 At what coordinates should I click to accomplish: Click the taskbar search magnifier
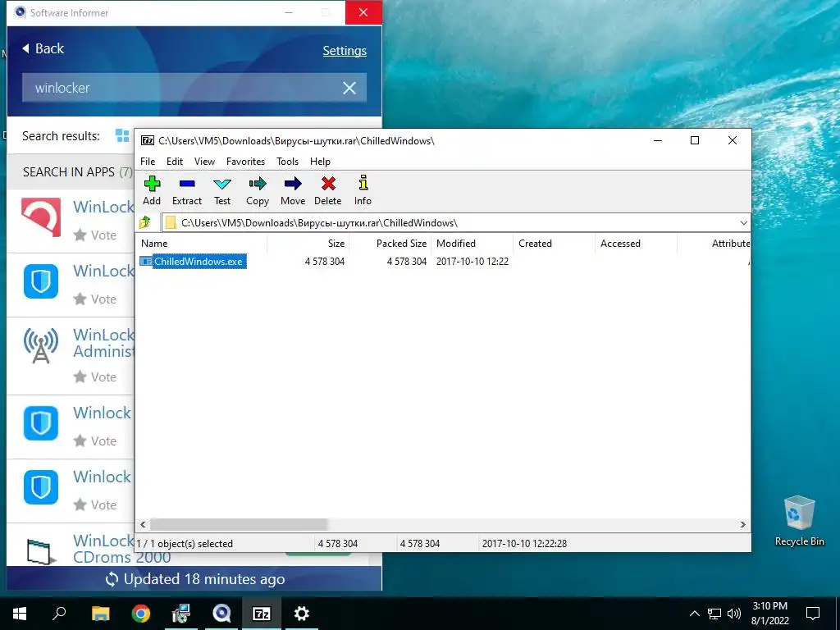click(x=59, y=613)
